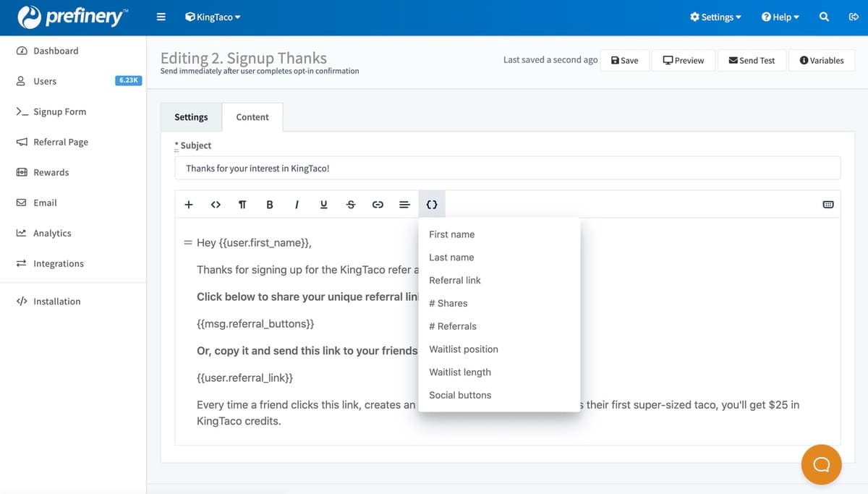Click the Prefinery logo
The image size is (868, 494).
(x=72, y=16)
